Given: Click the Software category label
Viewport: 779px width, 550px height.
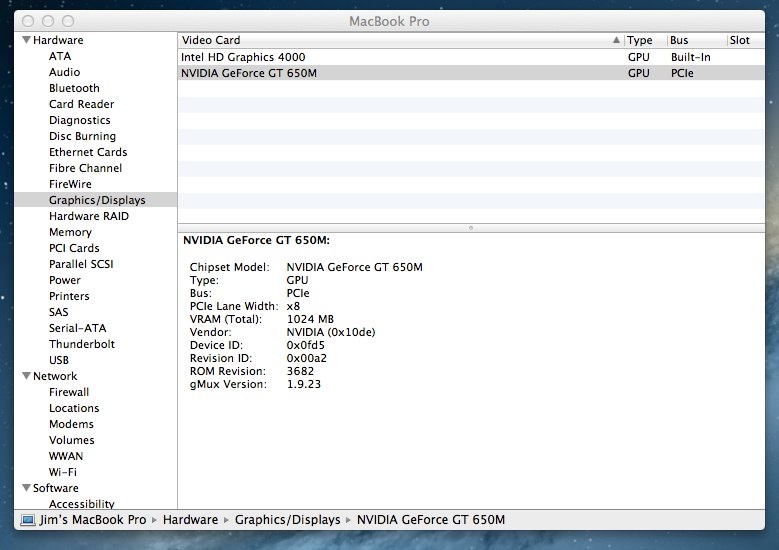Looking at the screenshot, I should (56, 488).
